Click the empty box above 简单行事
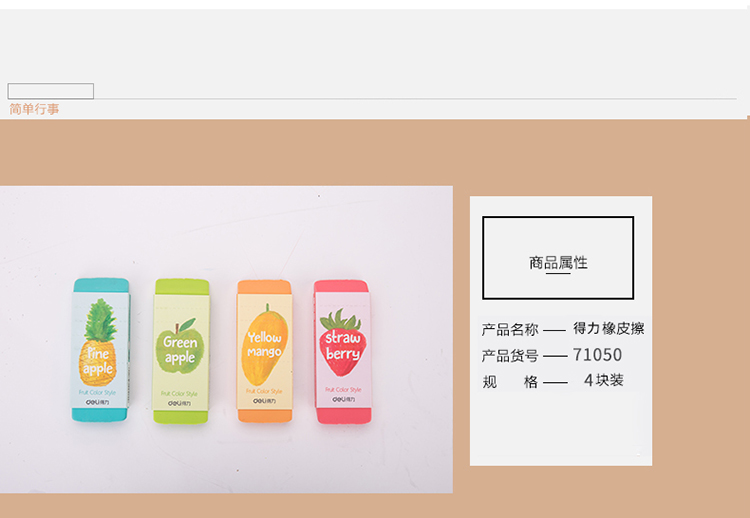The width and height of the screenshot is (750, 518). coord(51,91)
